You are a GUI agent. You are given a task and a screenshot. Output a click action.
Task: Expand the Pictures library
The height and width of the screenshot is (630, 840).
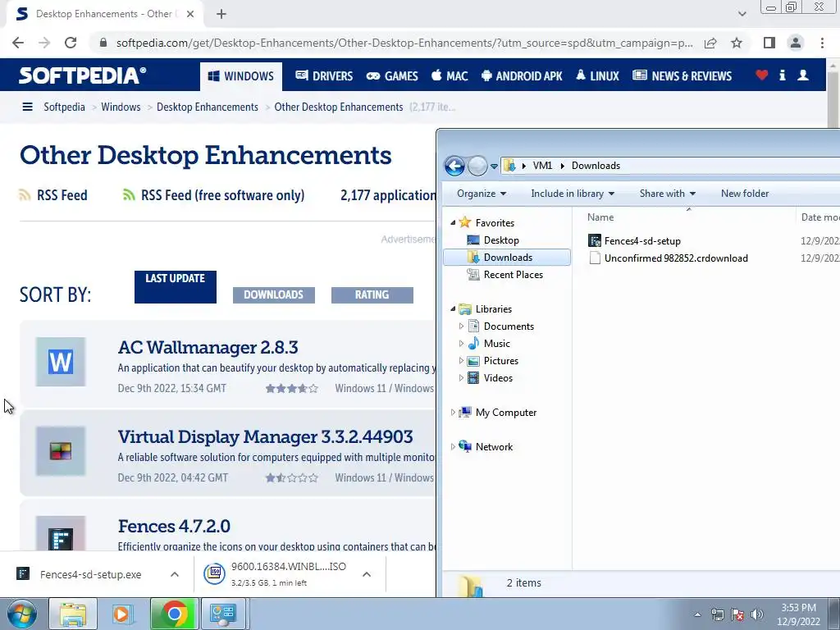click(x=461, y=361)
